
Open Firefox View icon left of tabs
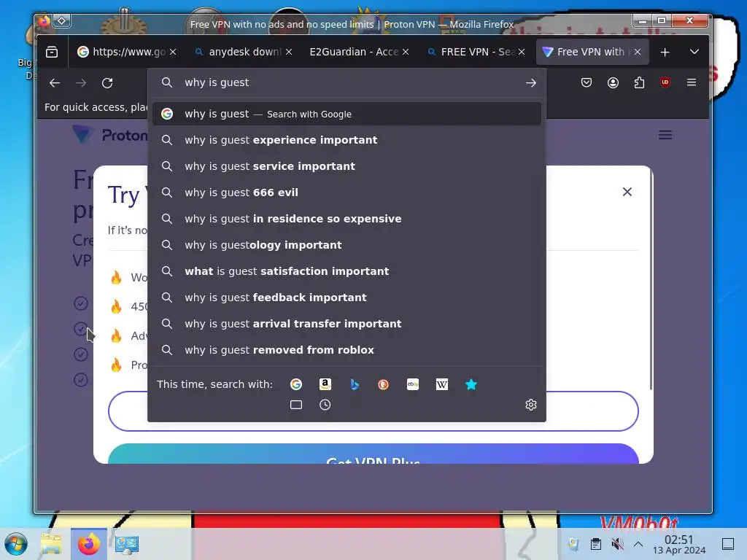pyautogui.click(x=52, y=52)
